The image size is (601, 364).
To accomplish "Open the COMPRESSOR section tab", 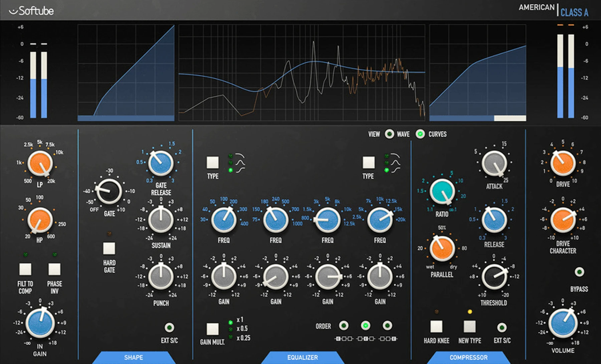I will click(468, 357).
